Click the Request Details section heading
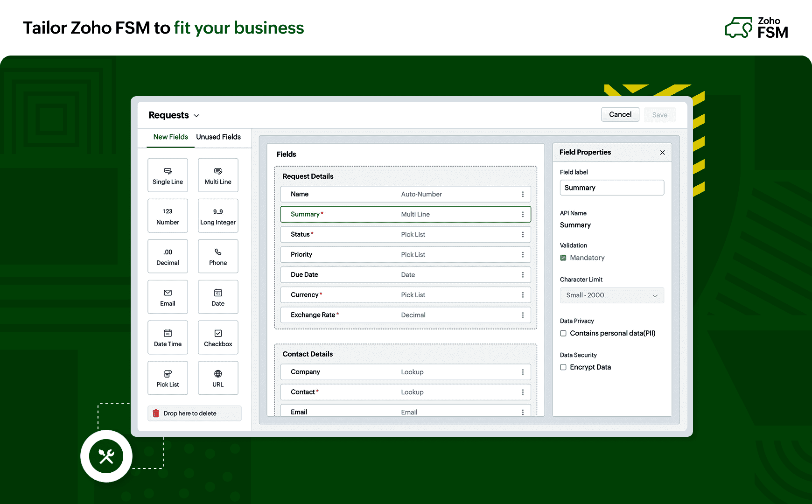812x504 pixels. (308, 176)
